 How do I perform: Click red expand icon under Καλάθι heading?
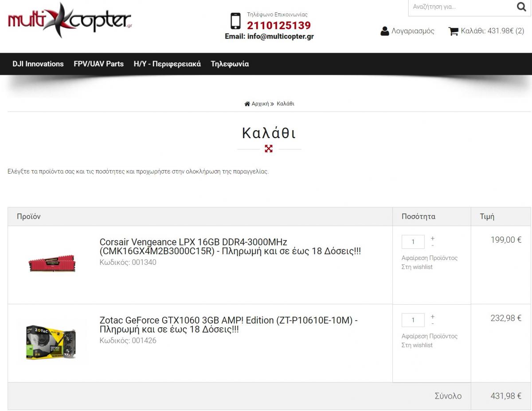pos(269,149)
